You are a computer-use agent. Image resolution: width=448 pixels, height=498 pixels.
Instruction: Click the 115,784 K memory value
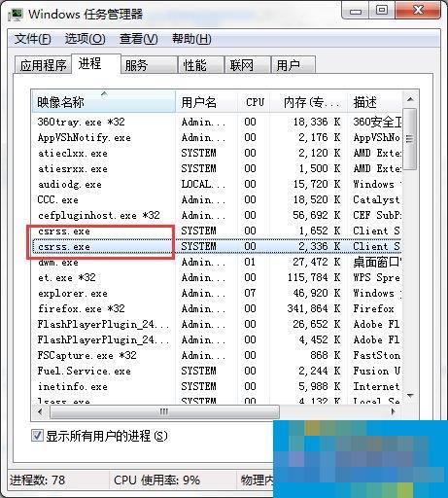coord(314,277)
